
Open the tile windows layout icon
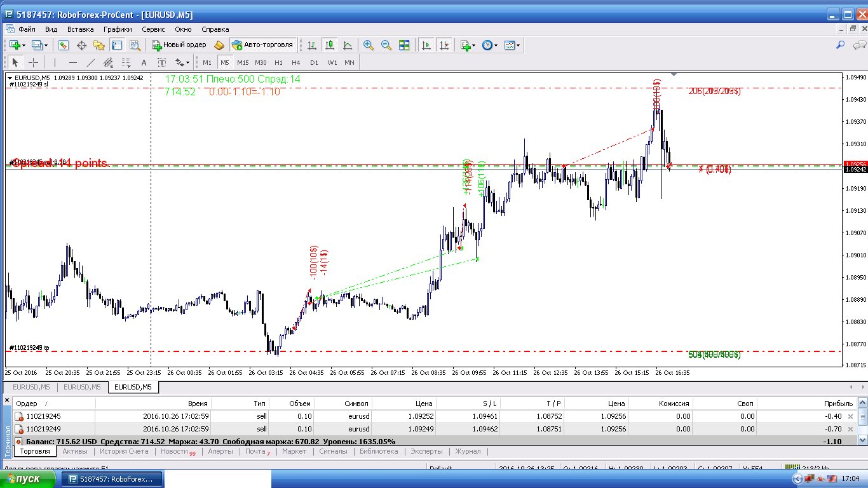[404, 45]
